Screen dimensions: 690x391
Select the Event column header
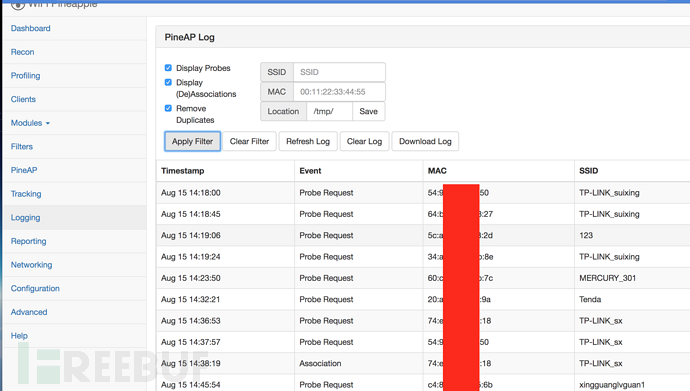(310, 171)
